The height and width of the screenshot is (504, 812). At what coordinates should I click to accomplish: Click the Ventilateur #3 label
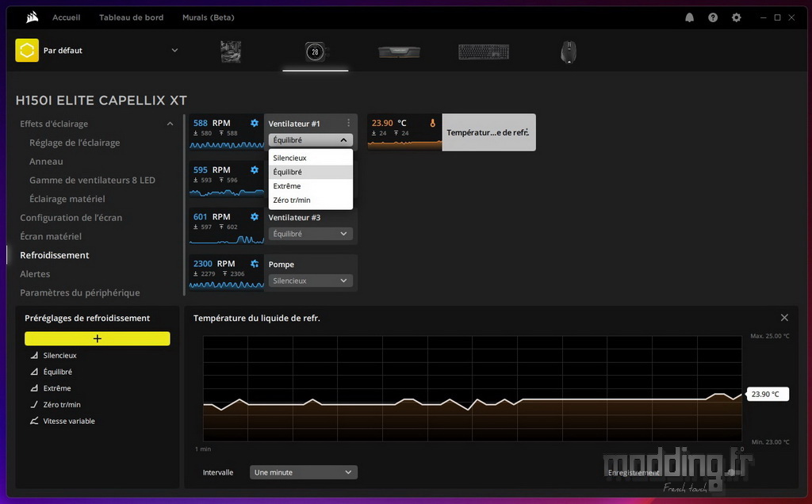click(294, 217)
